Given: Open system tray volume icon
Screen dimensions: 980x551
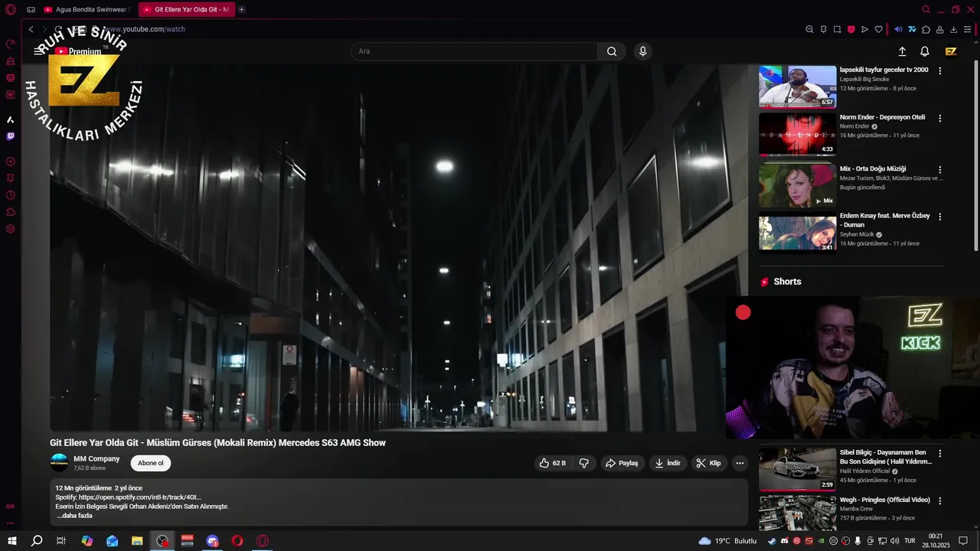Looking at the screenshot, I should point(893,541).
